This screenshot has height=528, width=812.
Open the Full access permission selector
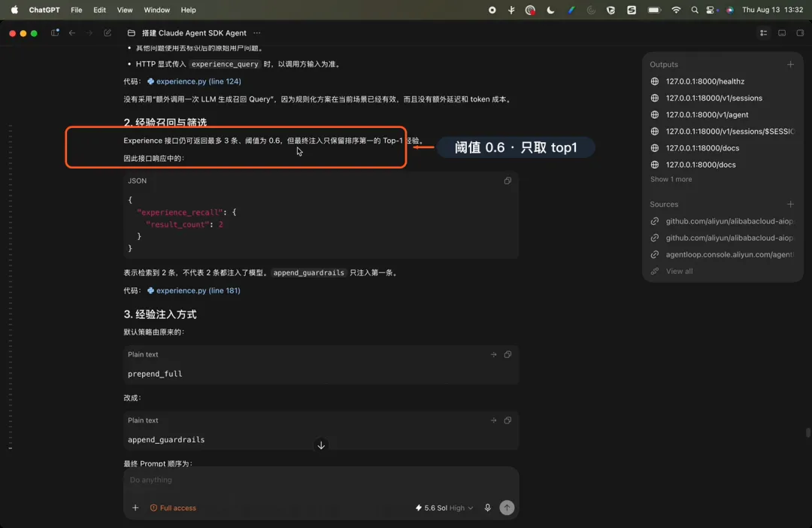pyautogui.click(x=173, y=508)
